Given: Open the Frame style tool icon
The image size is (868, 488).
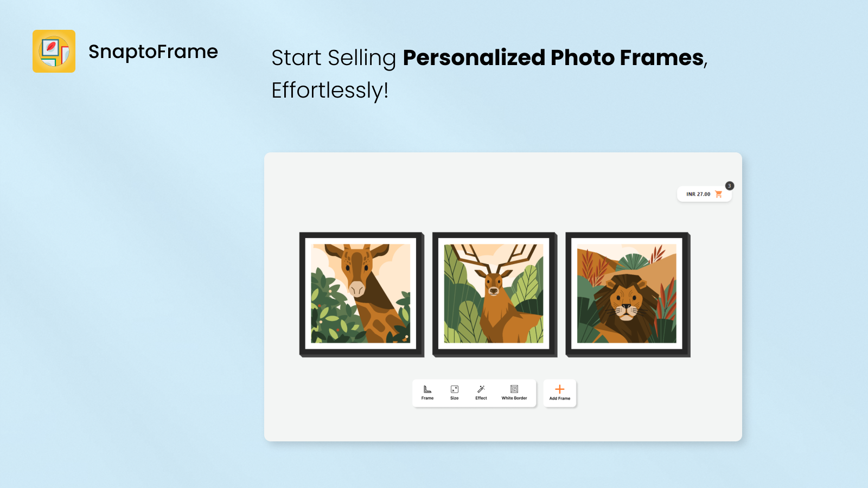Looking at the screenshot, I should pos(427,389).
